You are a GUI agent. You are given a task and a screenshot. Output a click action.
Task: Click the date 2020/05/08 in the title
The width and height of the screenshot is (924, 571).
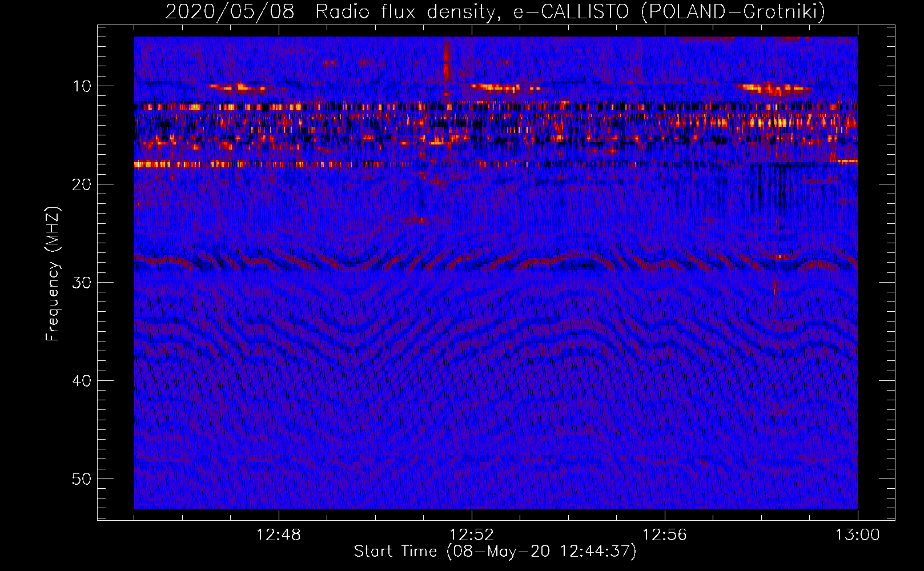pos(230,11)
